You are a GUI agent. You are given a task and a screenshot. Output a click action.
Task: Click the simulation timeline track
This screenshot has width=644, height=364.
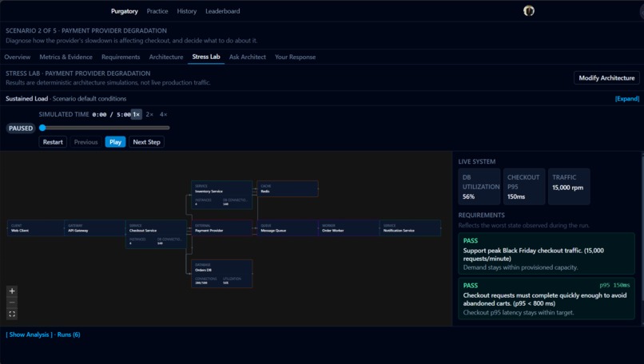[x=105, y=128]
